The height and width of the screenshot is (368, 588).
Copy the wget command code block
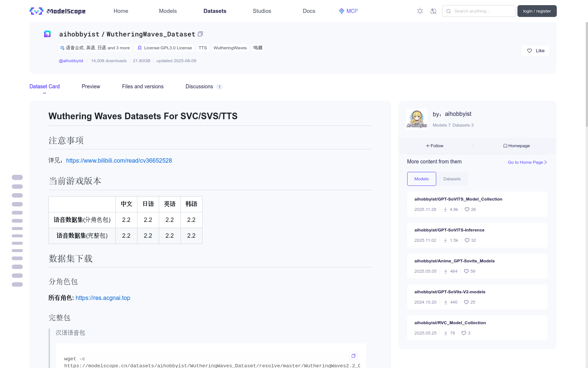(x=354, y=356)
